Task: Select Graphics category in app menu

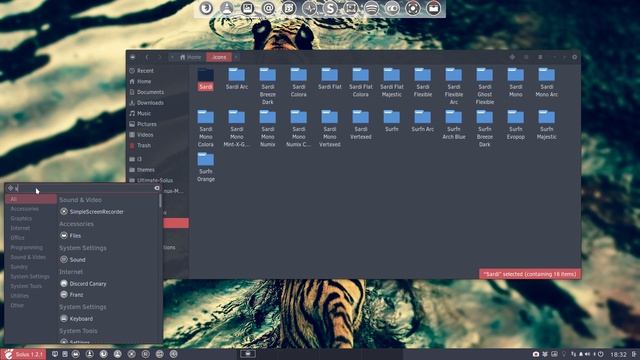Action: (31, 218)
